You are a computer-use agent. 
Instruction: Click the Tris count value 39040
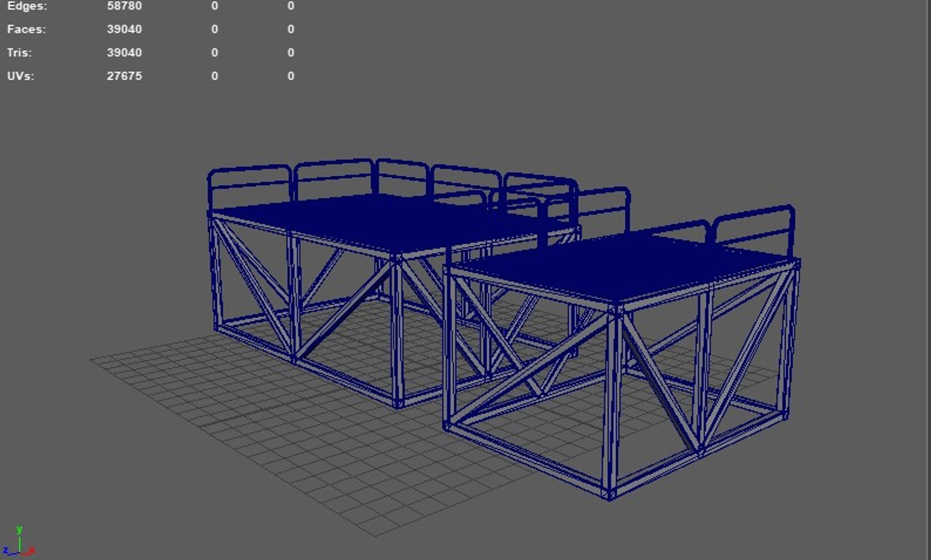click(x=124, y=53)
